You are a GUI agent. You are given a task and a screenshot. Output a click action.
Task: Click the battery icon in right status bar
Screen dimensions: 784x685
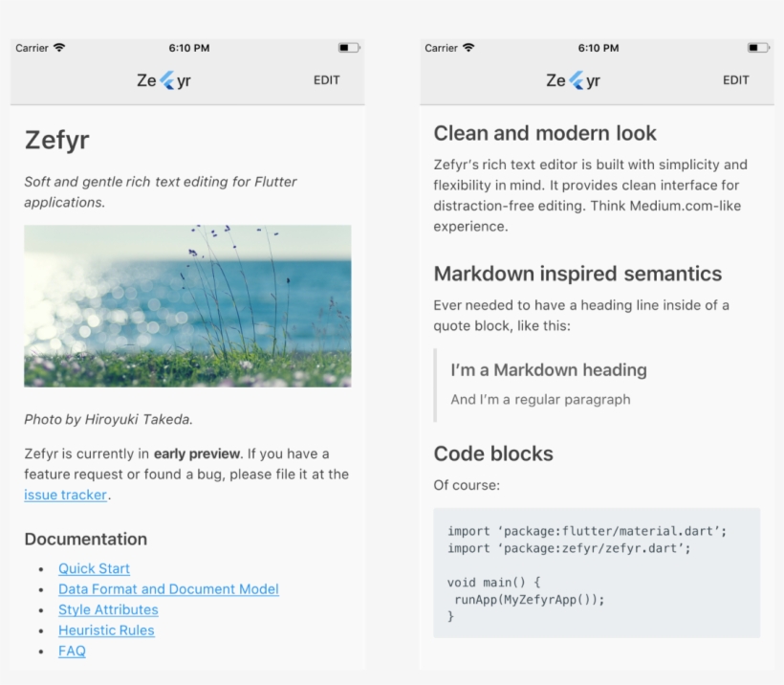(758, 48)
